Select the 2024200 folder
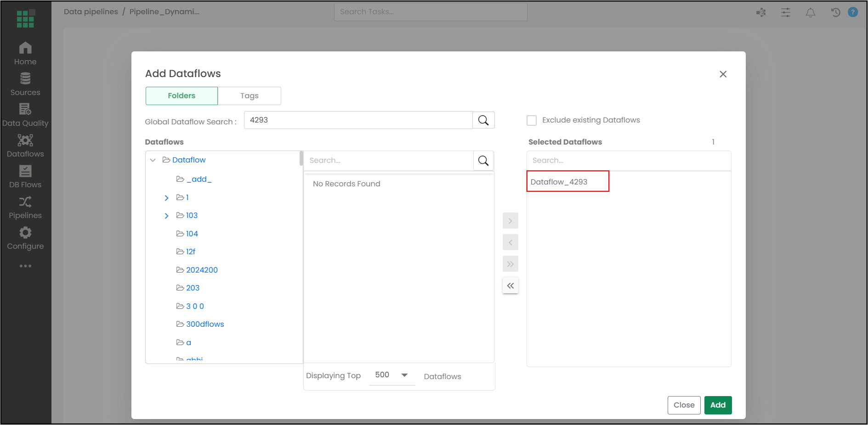Screen dimensions: 868x425 (201, 270)
